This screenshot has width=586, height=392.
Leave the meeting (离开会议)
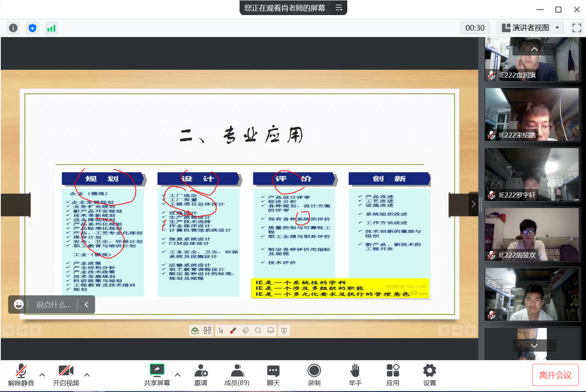click(555, 375)
